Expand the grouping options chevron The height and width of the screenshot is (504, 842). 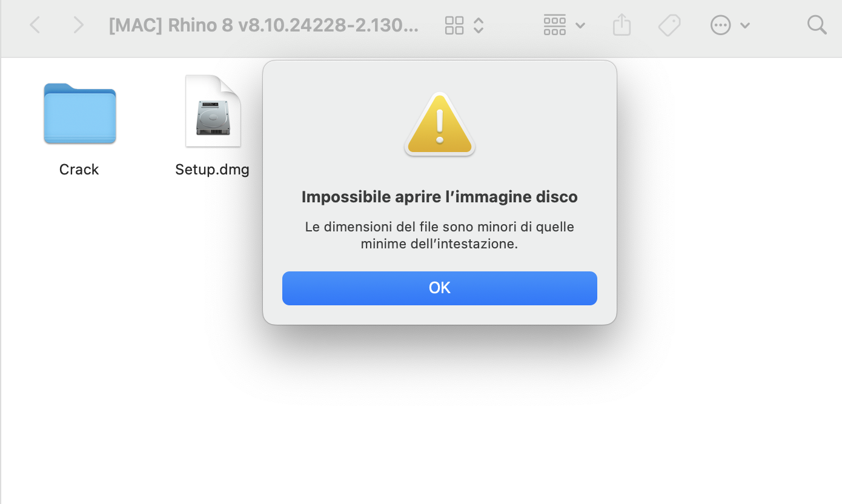(580, 25)
